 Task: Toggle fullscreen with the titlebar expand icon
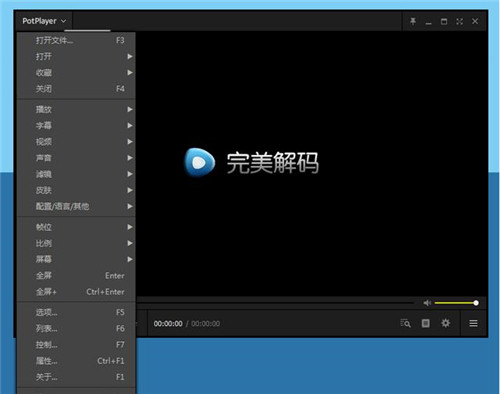pyautogui.click(x=460, y=21)
